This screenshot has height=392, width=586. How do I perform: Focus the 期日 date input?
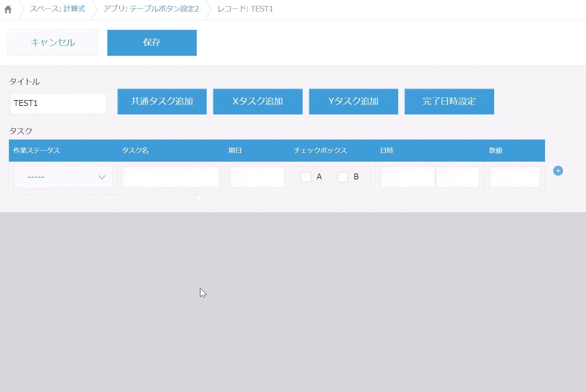tap(256, 177)
